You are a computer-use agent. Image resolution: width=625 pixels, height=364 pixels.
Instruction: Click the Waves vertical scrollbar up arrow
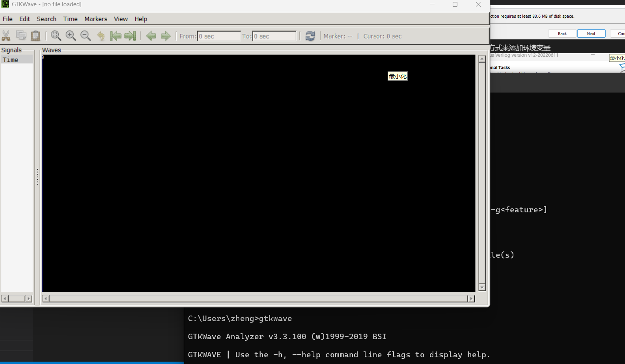(482, 59)
